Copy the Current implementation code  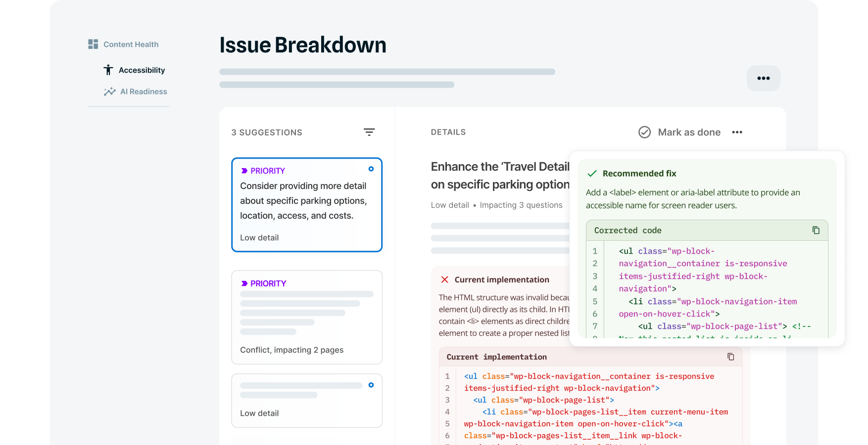coord(731,357)
